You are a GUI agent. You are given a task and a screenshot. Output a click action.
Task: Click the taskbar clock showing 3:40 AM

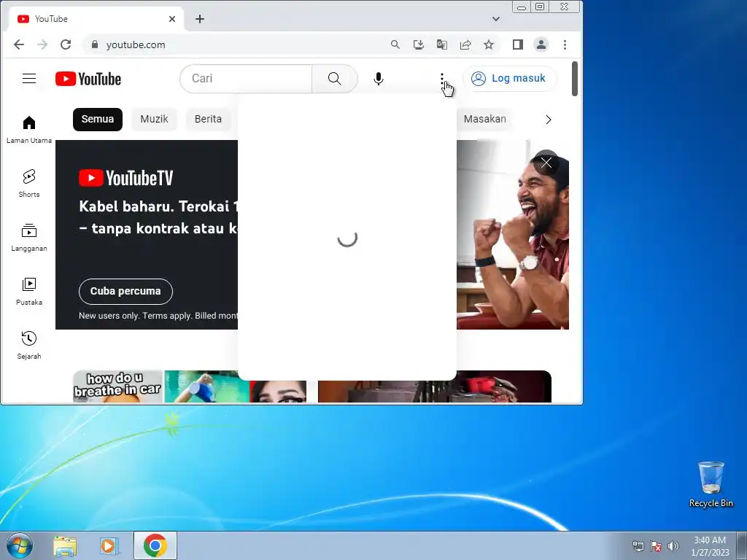point(710,546)
